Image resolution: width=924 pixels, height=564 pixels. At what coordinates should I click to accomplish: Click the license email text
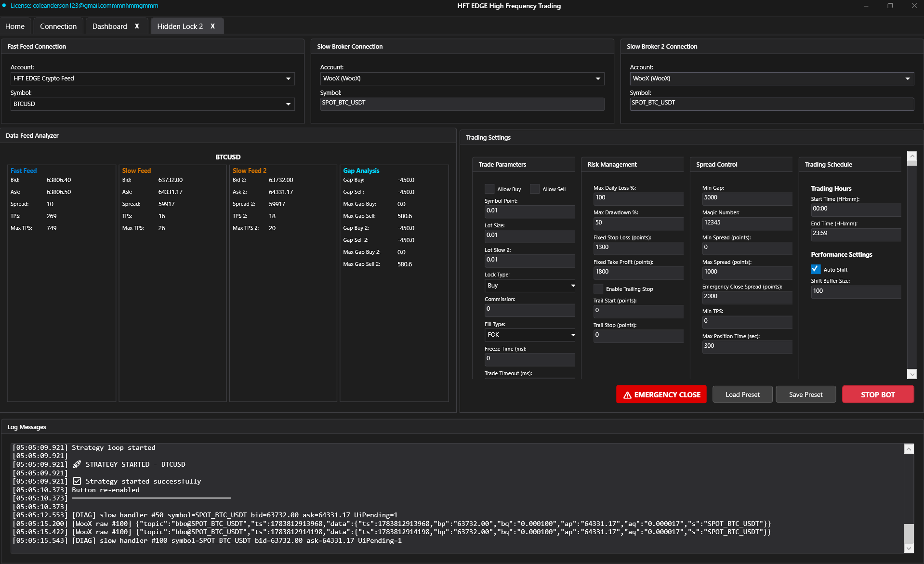coord(84,6)
